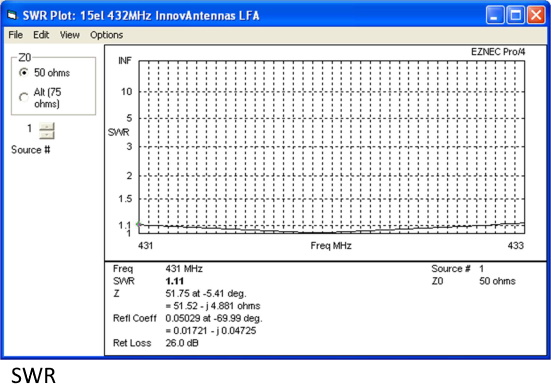Maximize the SWR Plot window

click(516, 15)
